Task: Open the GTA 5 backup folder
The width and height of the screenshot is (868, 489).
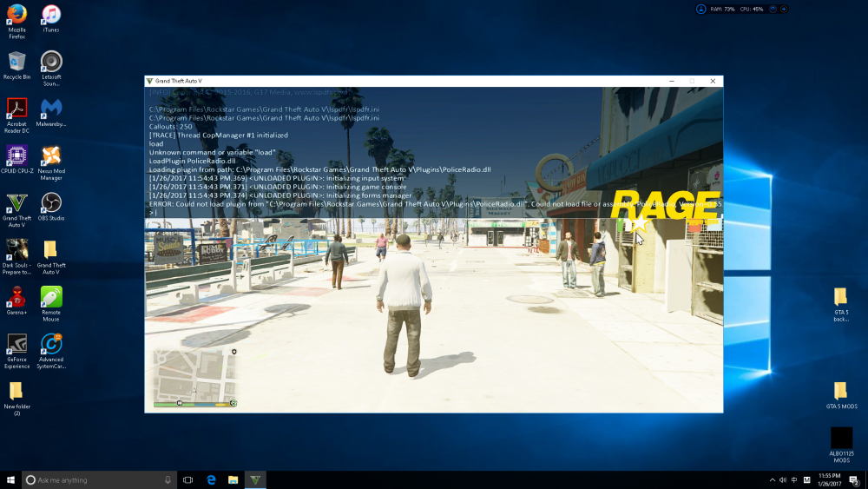Action: [x=841, y=305]
